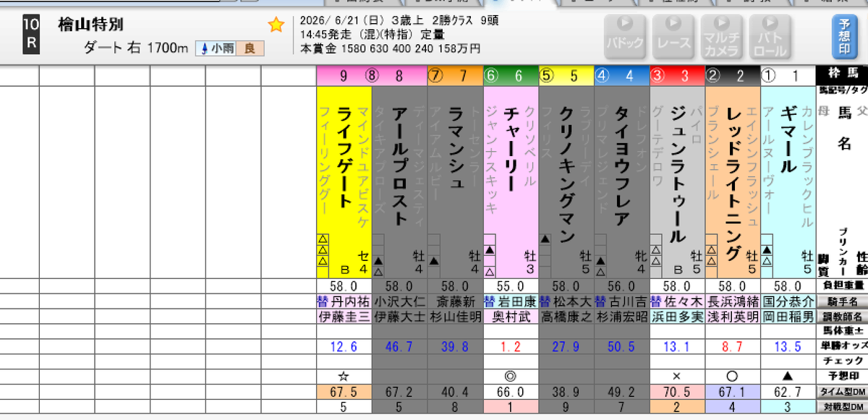Viewport: 868px width, 420px height.
Task: Click the 対戦型DM row label
Action: (x=842, y=406)
